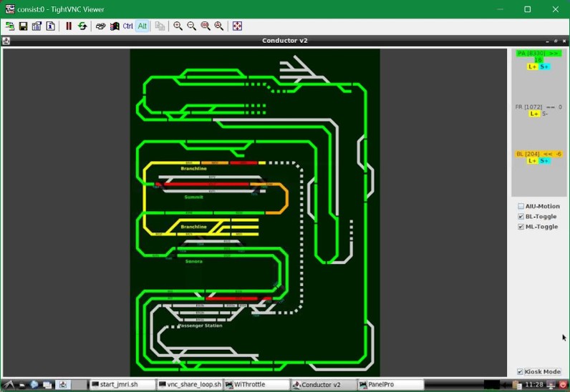Pause the remote session with the Pause icon
The width and height of the screenshot is (570, 392).
(x=69, y=26)
